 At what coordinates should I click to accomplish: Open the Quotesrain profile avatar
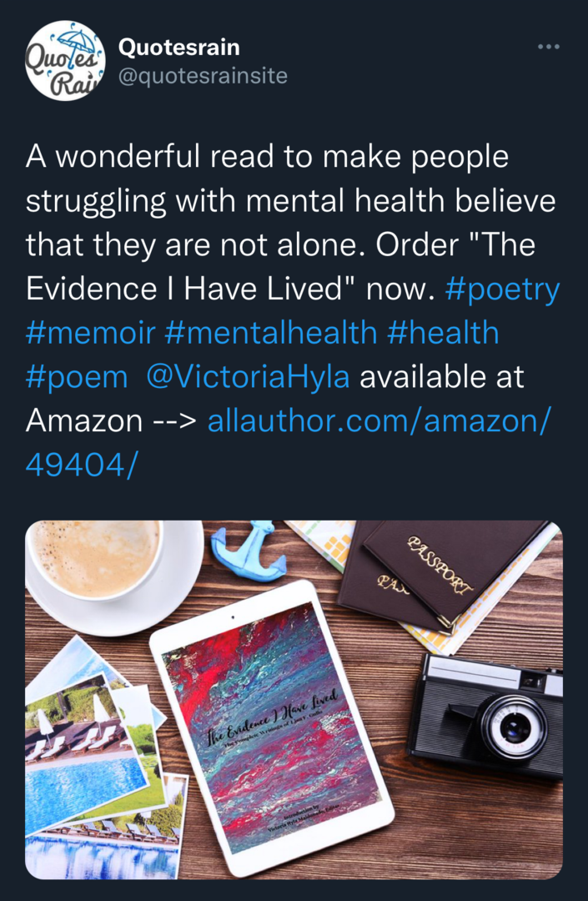click(x=65, y=61)
